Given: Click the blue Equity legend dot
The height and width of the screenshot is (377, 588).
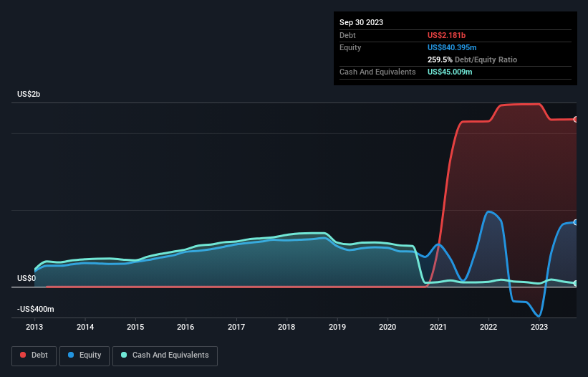Looking at the screenshot, I should point(71,355).
